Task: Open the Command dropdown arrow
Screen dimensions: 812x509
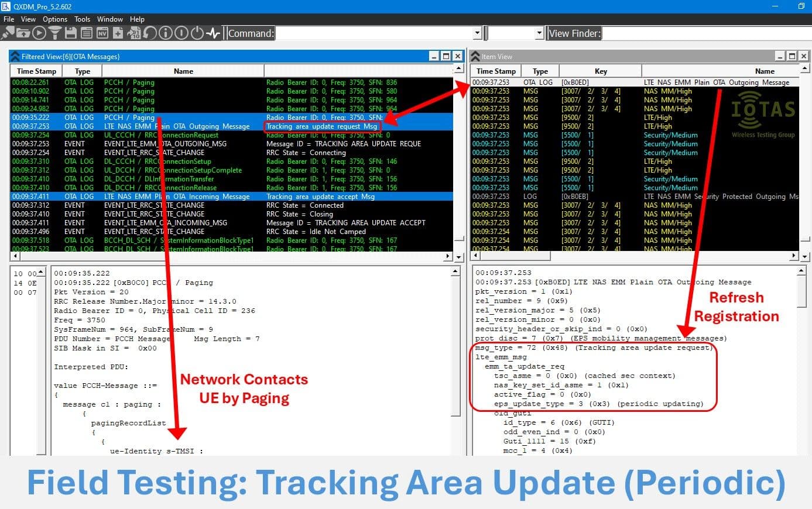Action: (x=477, y=33)
